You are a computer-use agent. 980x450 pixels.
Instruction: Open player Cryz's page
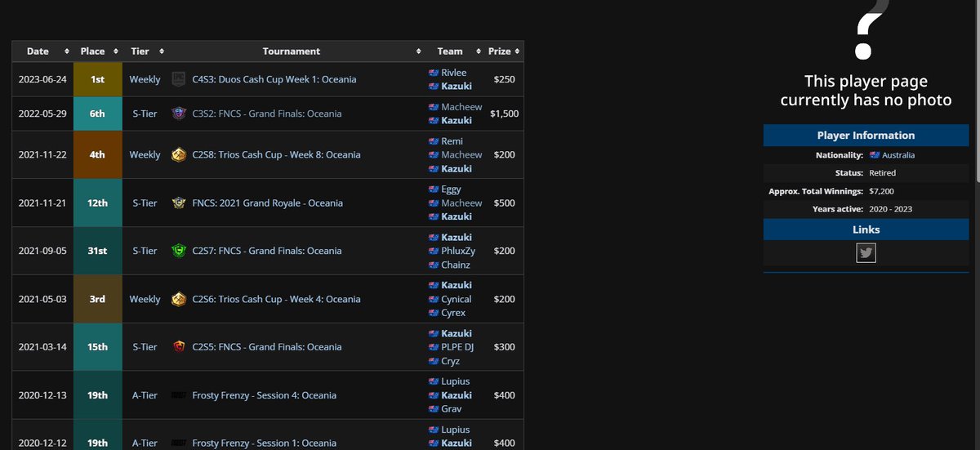451,361
